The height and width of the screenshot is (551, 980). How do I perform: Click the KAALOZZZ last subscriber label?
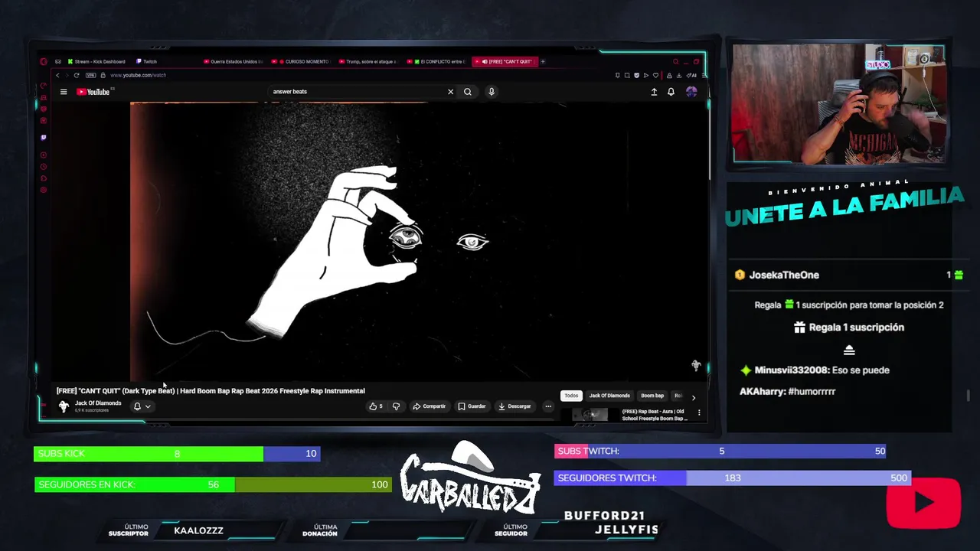[x=198, y=530]
